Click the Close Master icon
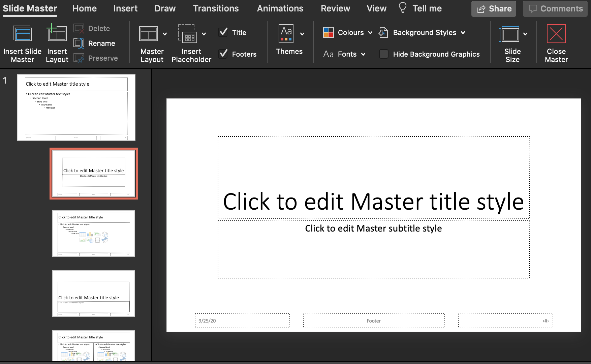The image size is (591, 364). click(x=556, y=34)
